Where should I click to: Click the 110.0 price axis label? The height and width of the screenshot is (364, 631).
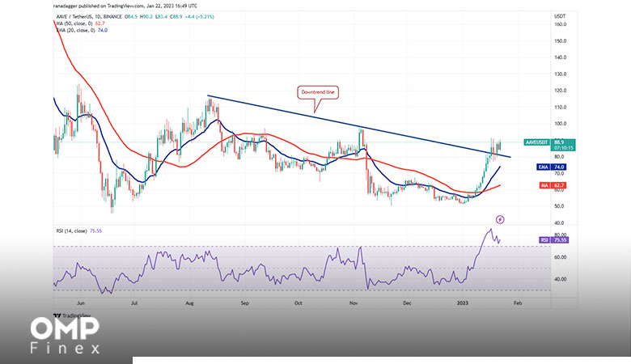pyautogui.click(x=560, y=107)
